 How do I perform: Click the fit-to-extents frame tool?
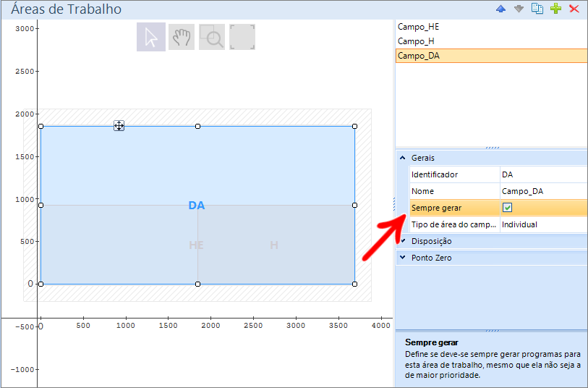[x=242, y=37]
